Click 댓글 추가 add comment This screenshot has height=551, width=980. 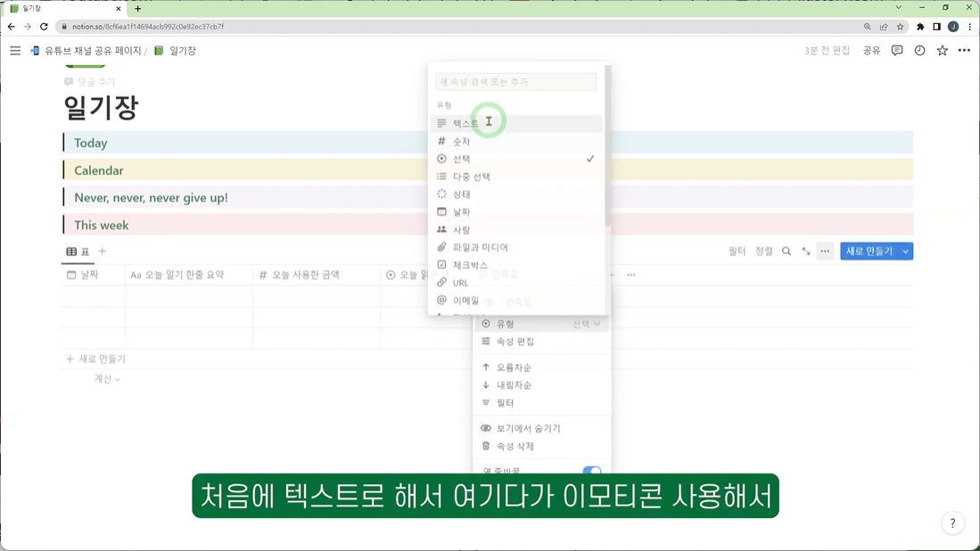90,82
